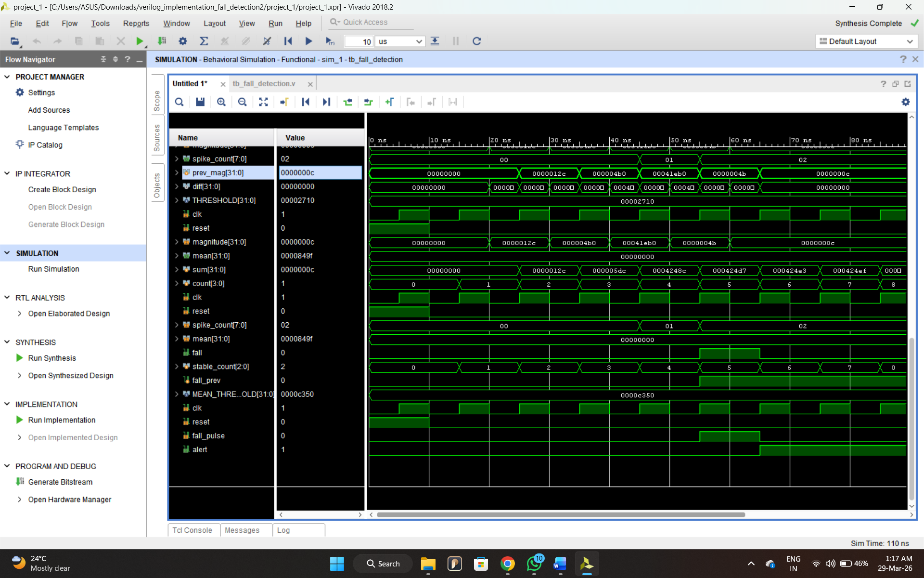Click the horizontal waveform scrollbar

(x=561, y=514)
